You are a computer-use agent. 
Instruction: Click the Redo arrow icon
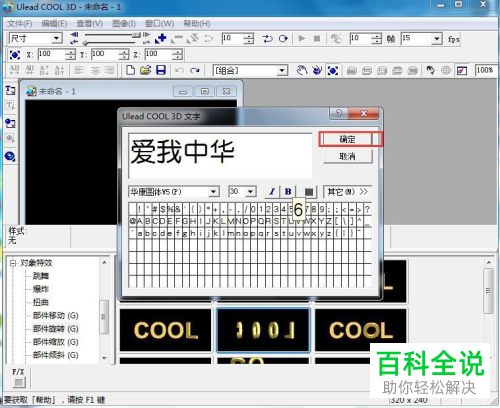coord(195,70)
